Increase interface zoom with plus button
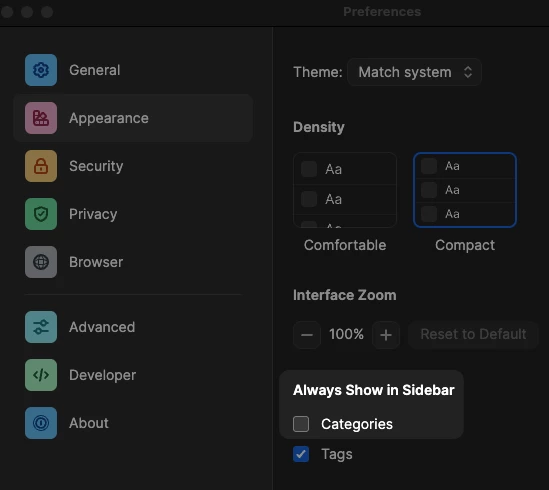Screen dimensions: 549x490 (x=386, y=335)
